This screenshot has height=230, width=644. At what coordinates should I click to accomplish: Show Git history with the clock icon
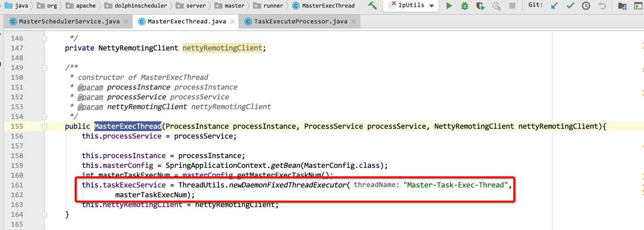pos(586,6)
